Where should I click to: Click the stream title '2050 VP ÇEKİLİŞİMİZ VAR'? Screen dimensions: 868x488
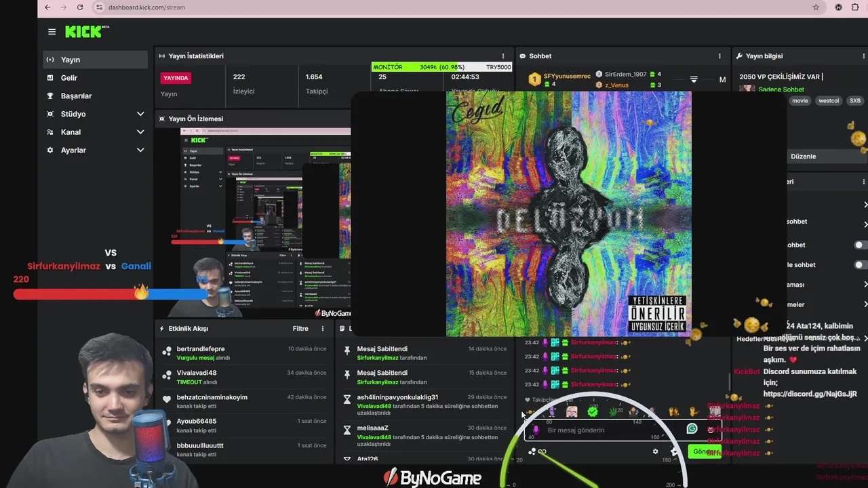click(780, 77)
